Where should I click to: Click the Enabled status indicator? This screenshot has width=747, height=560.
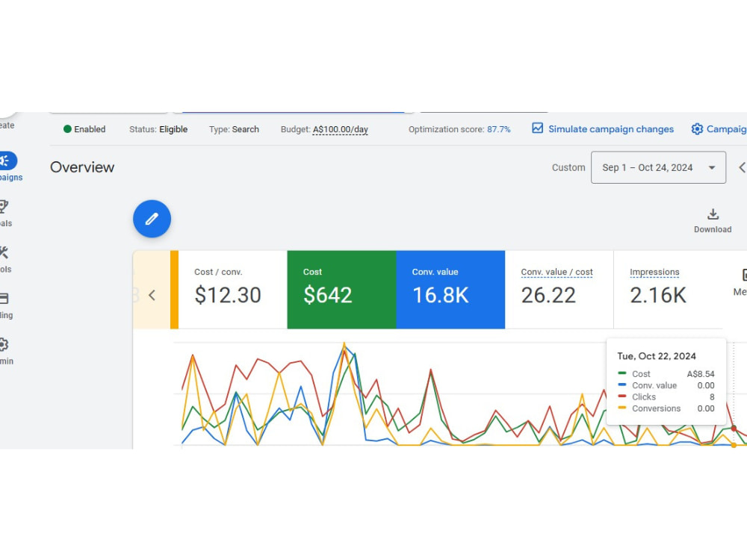tap(84, 129)
